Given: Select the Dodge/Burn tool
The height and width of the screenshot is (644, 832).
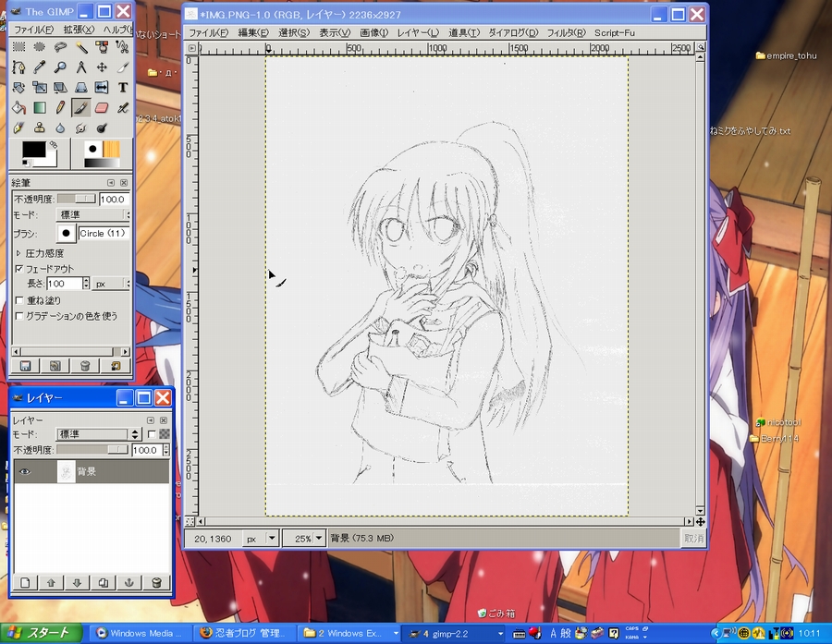Looking at the screenshot, I should [102, 128].
